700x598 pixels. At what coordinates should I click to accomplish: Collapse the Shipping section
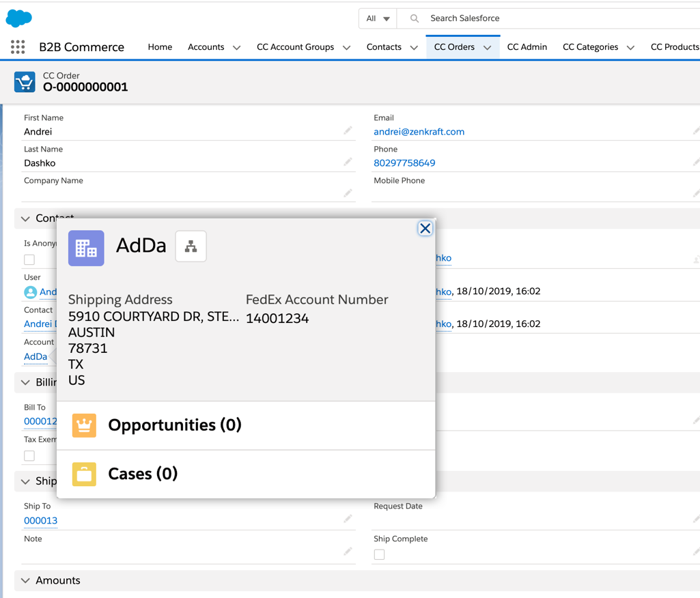pyautogui.click(x=25, y=481)
